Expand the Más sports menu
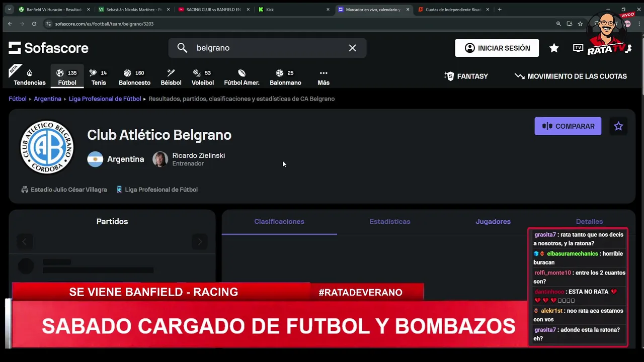 click(x=324, y=77)
